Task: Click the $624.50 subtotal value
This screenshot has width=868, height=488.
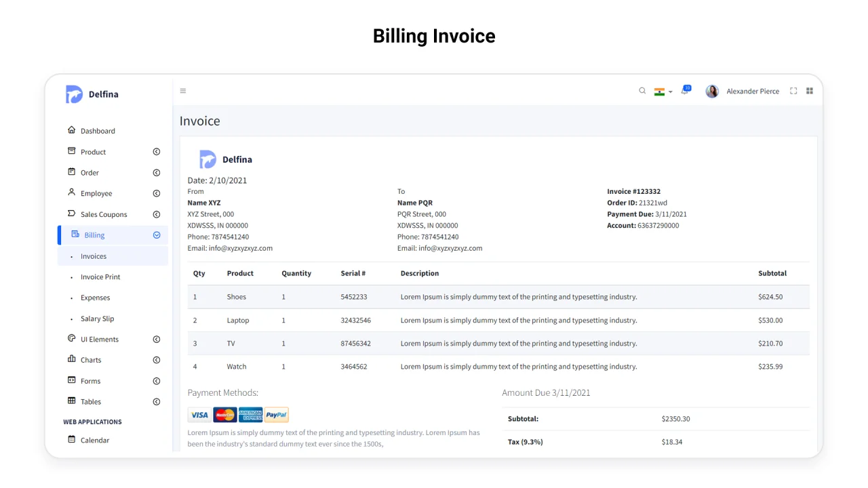Action: (x=770, y=297)
